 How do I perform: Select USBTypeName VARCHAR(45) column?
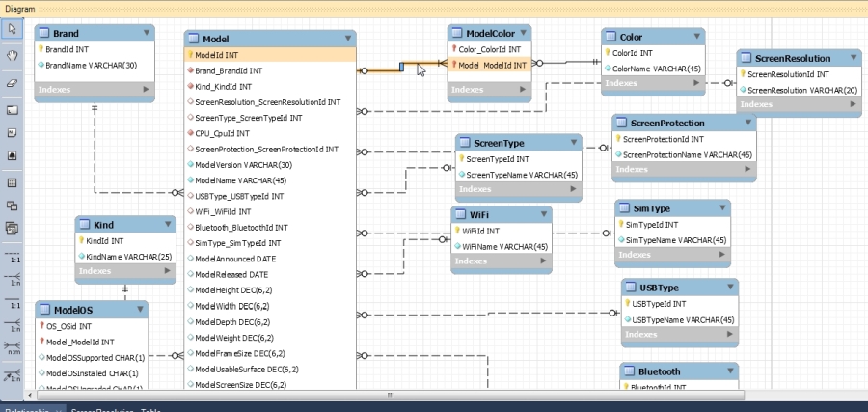[680, 320]
